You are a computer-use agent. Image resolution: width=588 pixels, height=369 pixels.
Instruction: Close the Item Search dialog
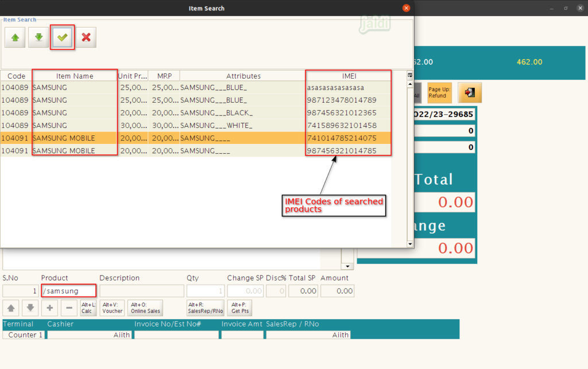coord(406,8)
